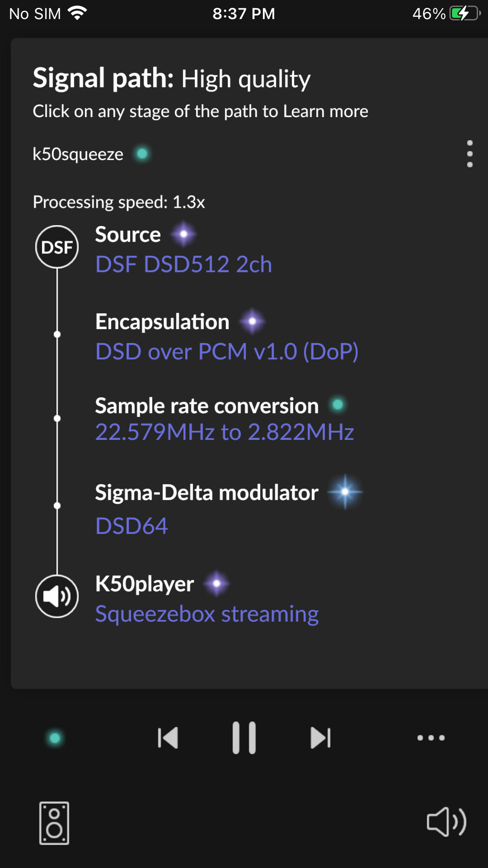Tap the green status dot next to k50squeeze
The image size is (488, 868).
tap(142, 154)
